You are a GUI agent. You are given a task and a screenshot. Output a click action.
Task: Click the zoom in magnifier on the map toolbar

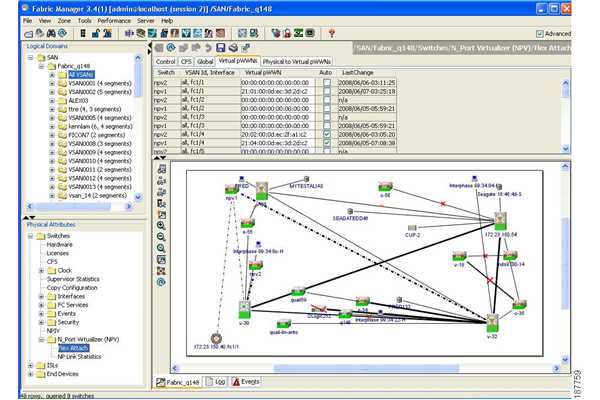point(161,225)
